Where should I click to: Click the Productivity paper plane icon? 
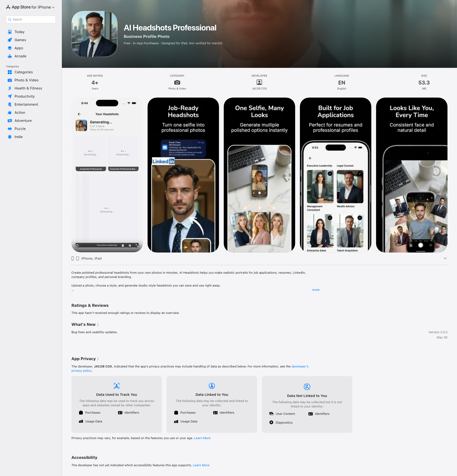click(x=10, y=96)
